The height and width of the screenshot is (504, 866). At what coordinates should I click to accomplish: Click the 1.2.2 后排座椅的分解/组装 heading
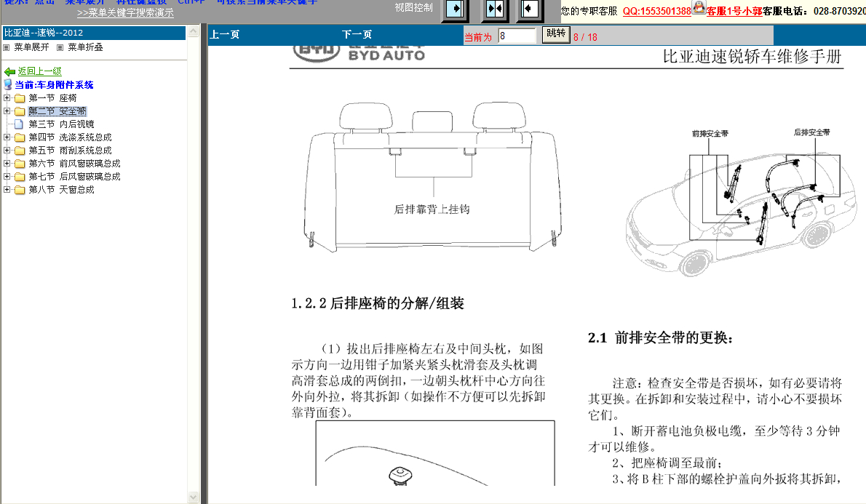(377, 303)
